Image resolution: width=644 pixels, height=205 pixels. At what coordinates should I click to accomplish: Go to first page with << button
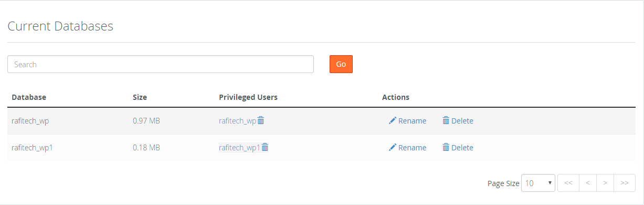(568, 183)
